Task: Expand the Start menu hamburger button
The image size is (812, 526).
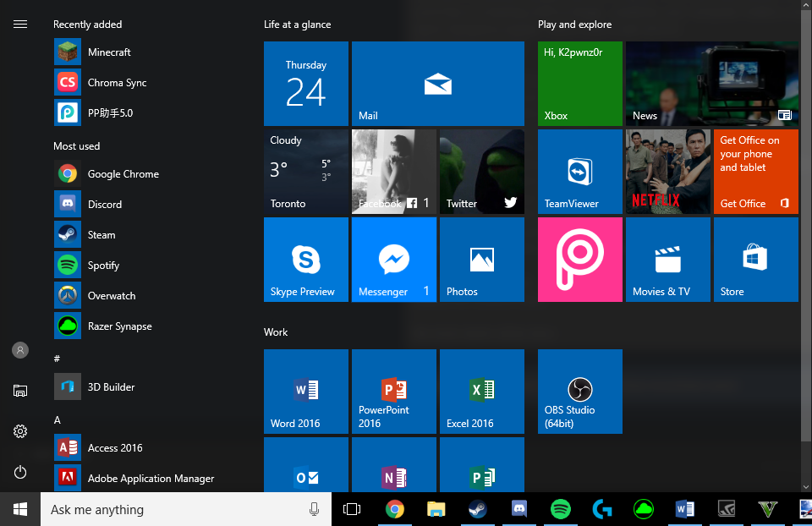Action: point(20,25)
